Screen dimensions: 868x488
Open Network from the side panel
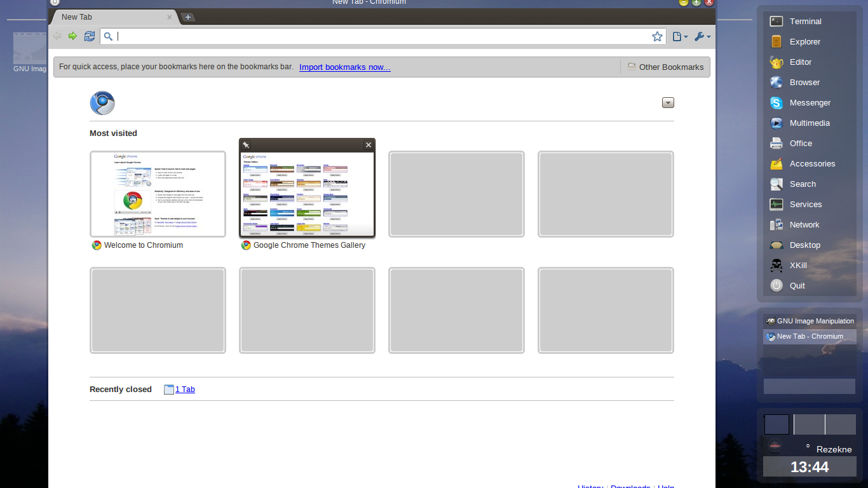(806, 224)
